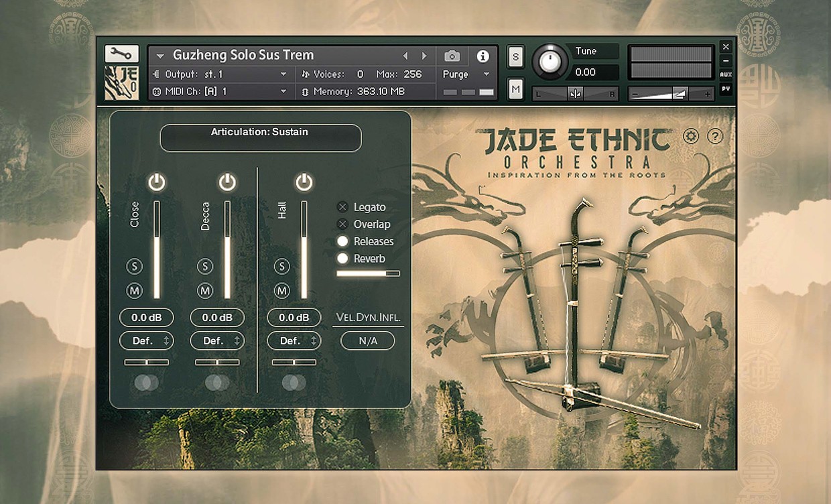Show the AUX sends panel
This screenshot has width=831, height=504.
click(725, 74)
